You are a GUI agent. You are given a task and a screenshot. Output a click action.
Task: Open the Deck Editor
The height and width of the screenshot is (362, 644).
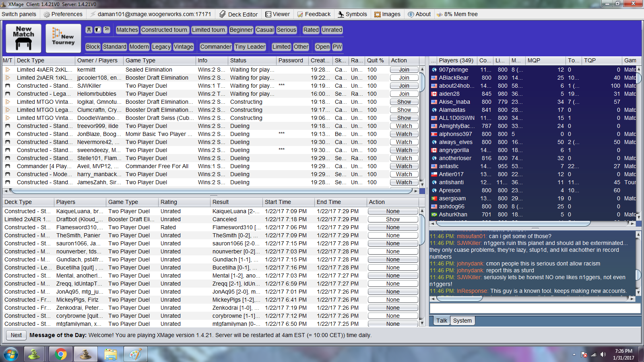(239, 14)
